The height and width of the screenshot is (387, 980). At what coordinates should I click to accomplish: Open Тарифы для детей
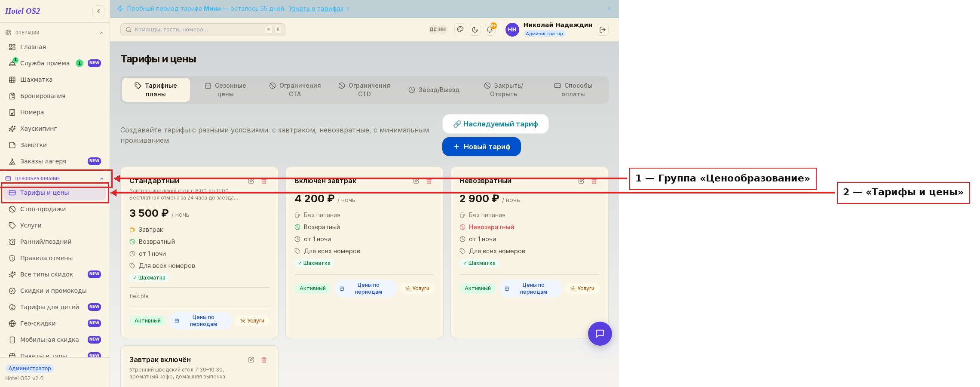coord(55,307)
